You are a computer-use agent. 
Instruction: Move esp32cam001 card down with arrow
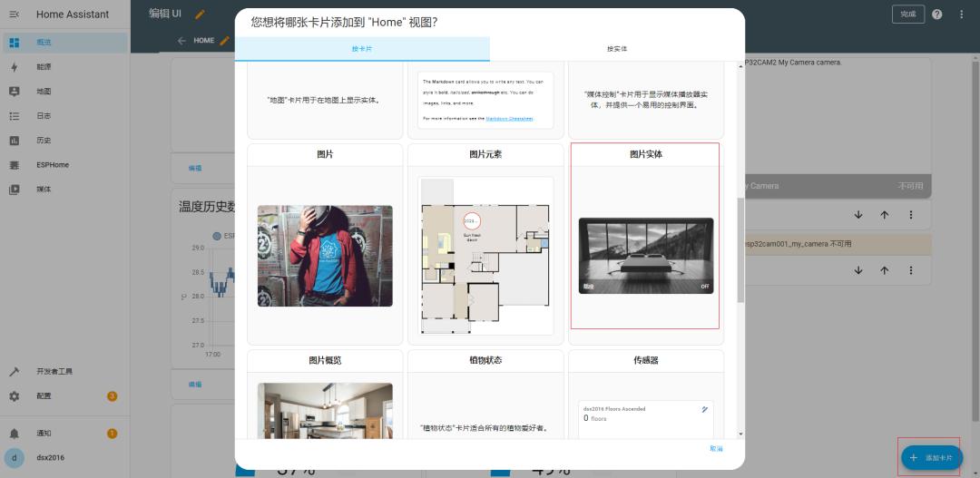click(x=858, y=270)
